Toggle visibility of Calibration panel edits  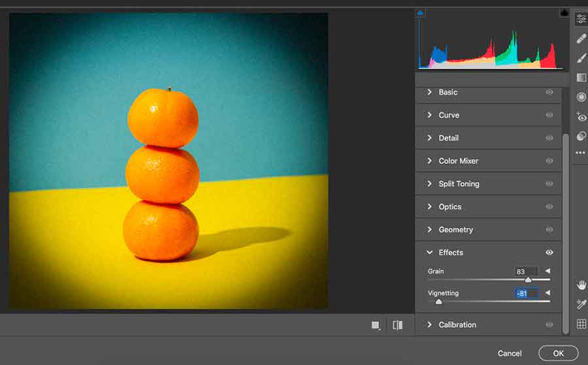pos(549,325)
